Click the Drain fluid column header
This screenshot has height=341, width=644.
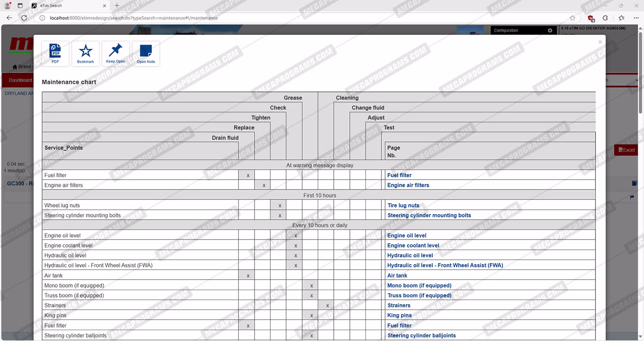(x=225, y=138)
